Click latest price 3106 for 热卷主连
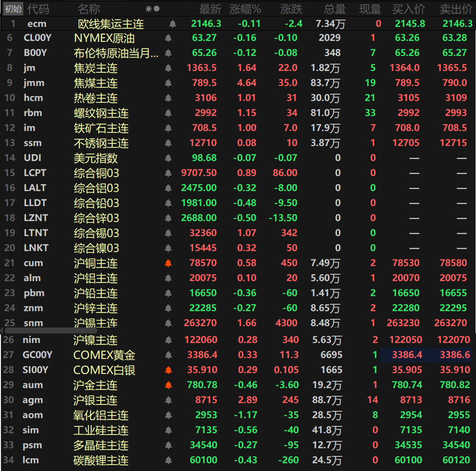 [206, 98]
